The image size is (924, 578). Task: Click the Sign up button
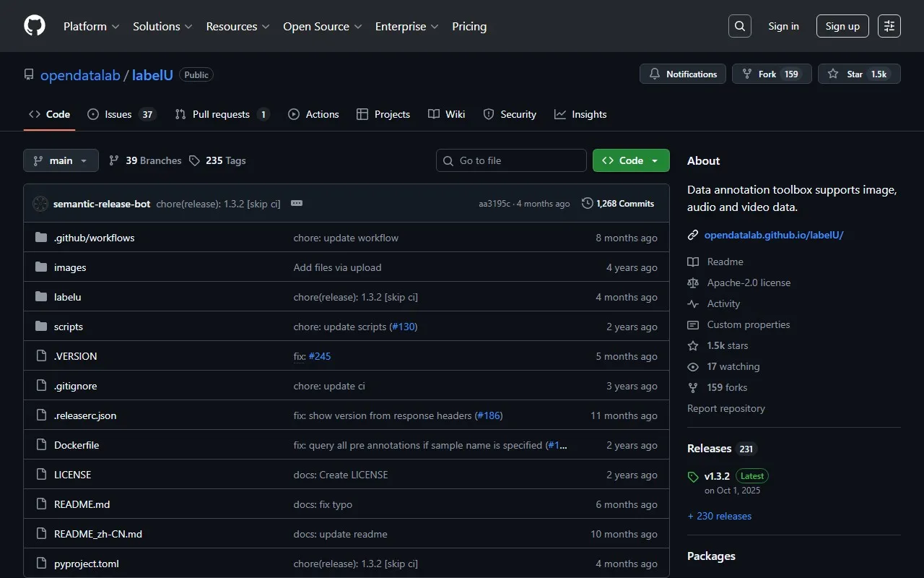tap(842, 26)
